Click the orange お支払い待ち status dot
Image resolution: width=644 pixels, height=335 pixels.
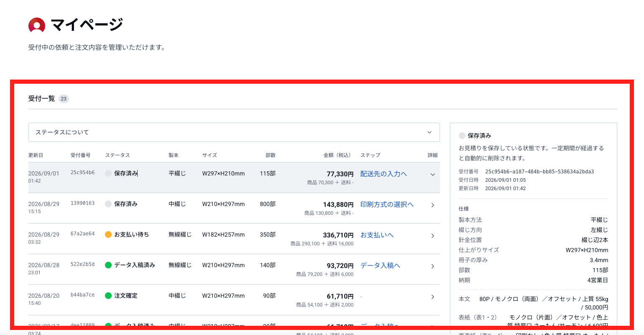(108, 234)
